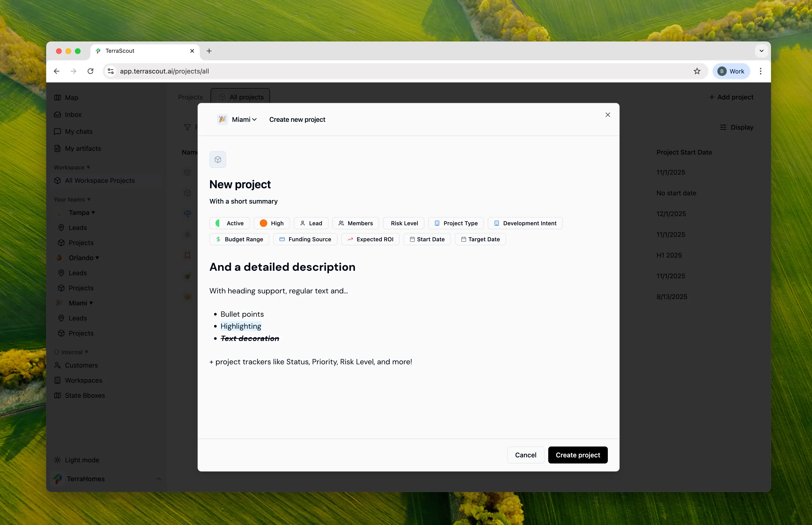Screen dimensions: 812x525
Task: Click the browser back arrow
Action: 57,71
